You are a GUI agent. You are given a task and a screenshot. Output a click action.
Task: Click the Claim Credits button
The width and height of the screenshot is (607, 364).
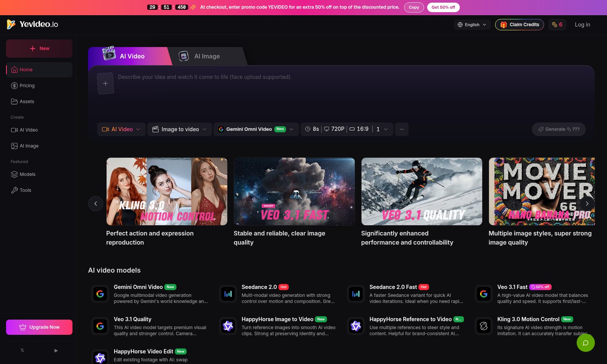tap(519, 25)
